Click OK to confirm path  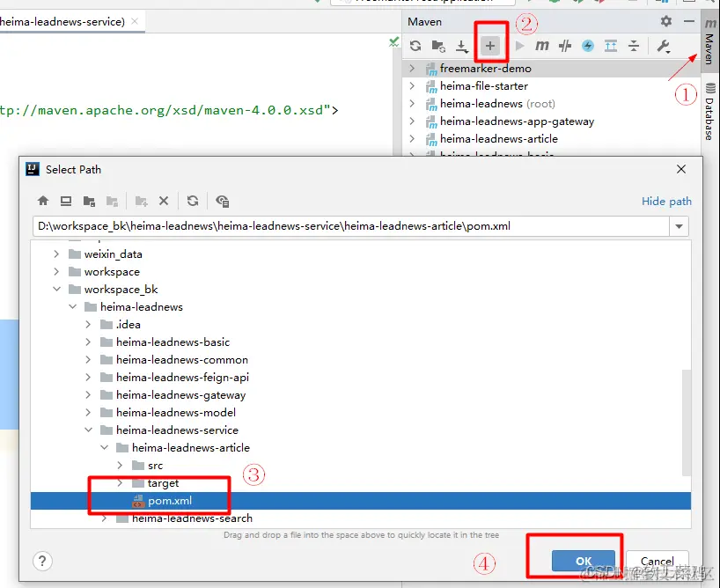[584, 561]
